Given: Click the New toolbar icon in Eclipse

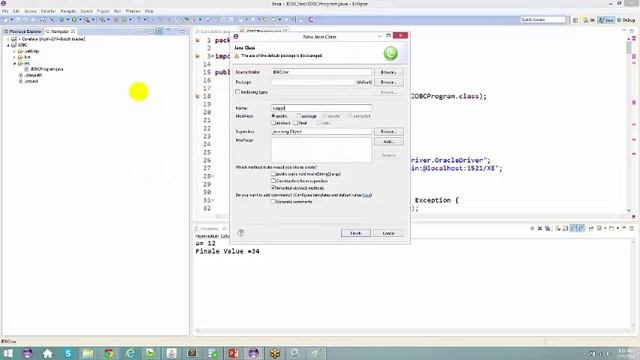Looking at the screenshot, I should tap(5, 20).
